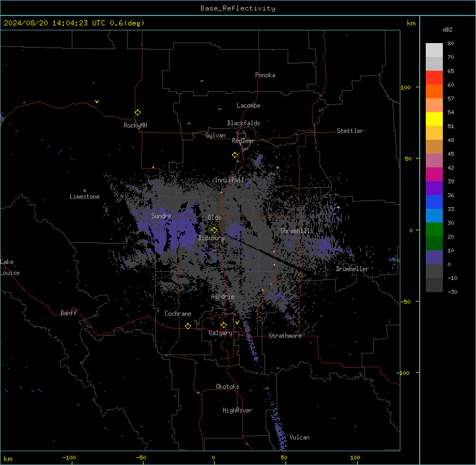Click the Base_Reflectivity title text
476x465 pixels.
[238, 8]
